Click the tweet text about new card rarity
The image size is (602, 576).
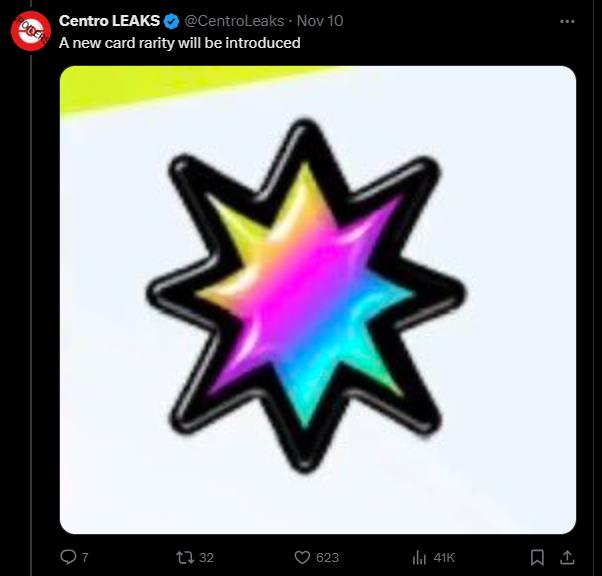tap(180, 43)
